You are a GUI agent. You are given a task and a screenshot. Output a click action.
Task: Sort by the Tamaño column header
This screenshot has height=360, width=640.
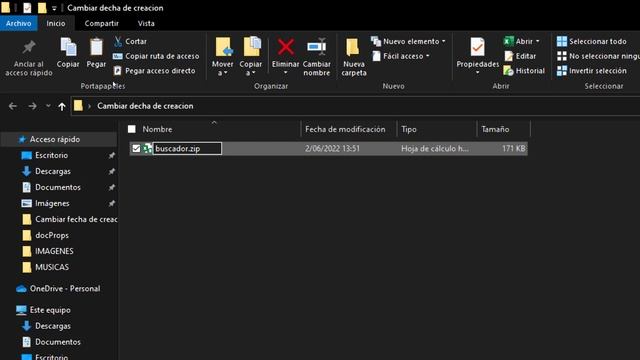point(495,129)
